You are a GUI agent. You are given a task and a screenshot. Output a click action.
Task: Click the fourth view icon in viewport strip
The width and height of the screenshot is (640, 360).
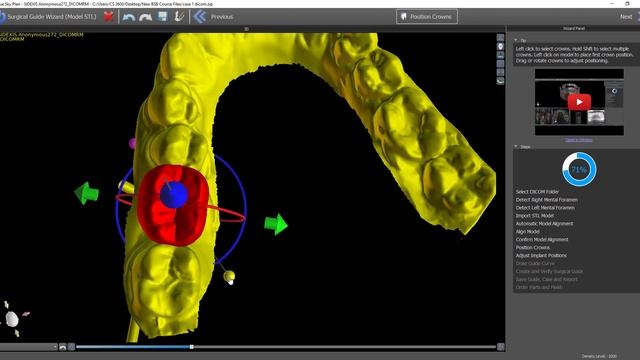click(x=500, y=64)
